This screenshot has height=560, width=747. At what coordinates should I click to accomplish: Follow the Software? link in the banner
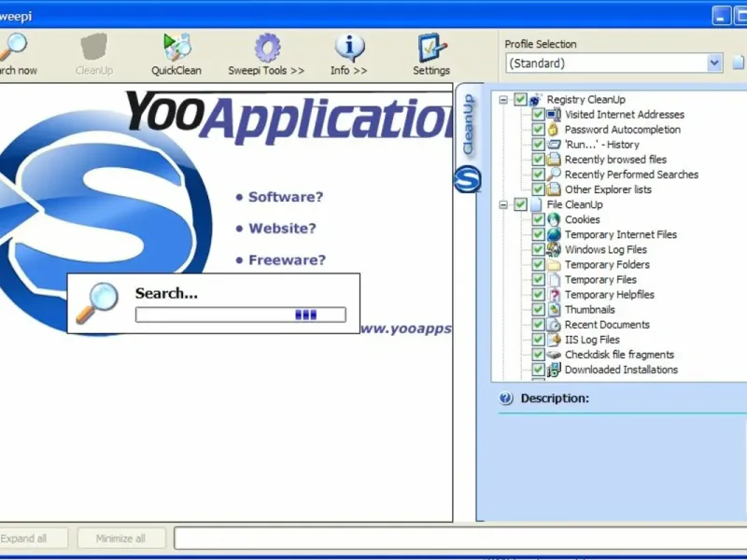[286, 197]
